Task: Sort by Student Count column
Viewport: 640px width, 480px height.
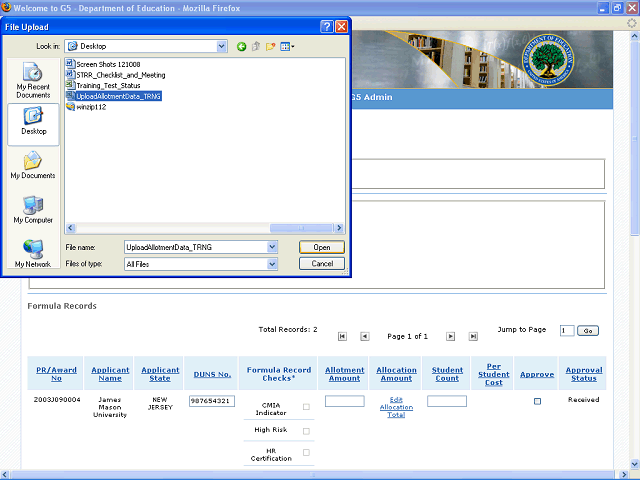Action: [447, 374]
